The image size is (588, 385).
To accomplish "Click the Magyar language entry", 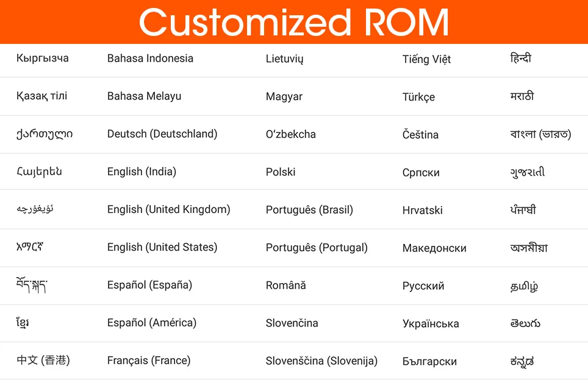I will click(x=284, y=97).
